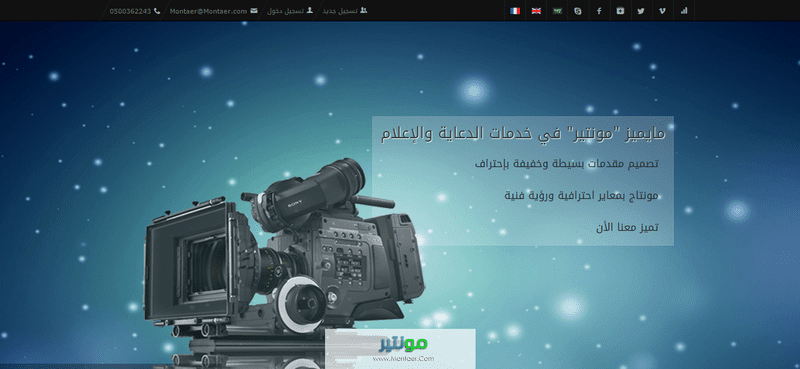Switch site language to French flag

pos(515,11)
